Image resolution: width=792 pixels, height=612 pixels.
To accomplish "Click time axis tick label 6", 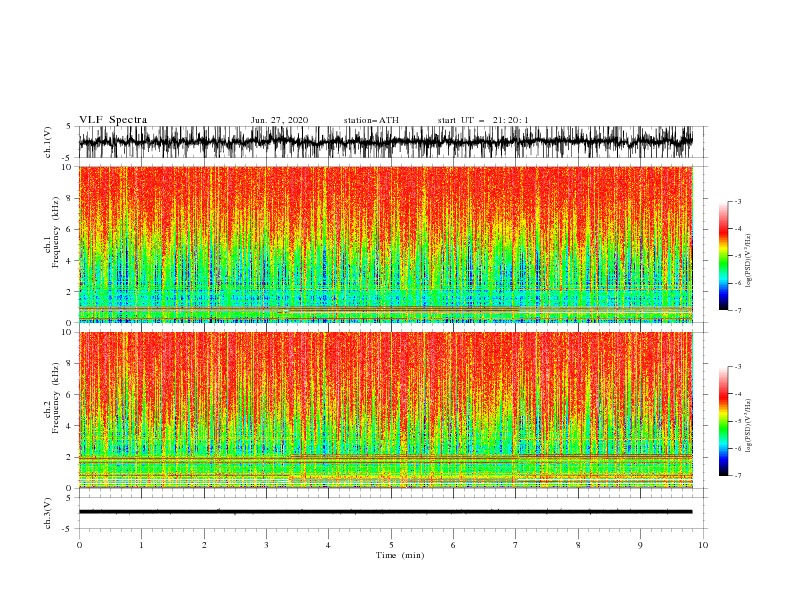I will (x=454, y=545).
